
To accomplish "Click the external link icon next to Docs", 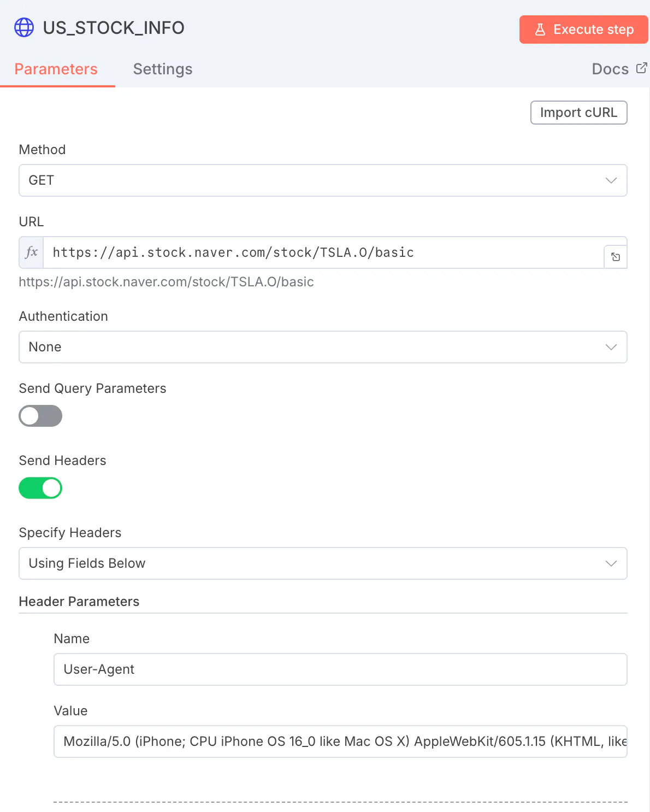I will [642, 68].
